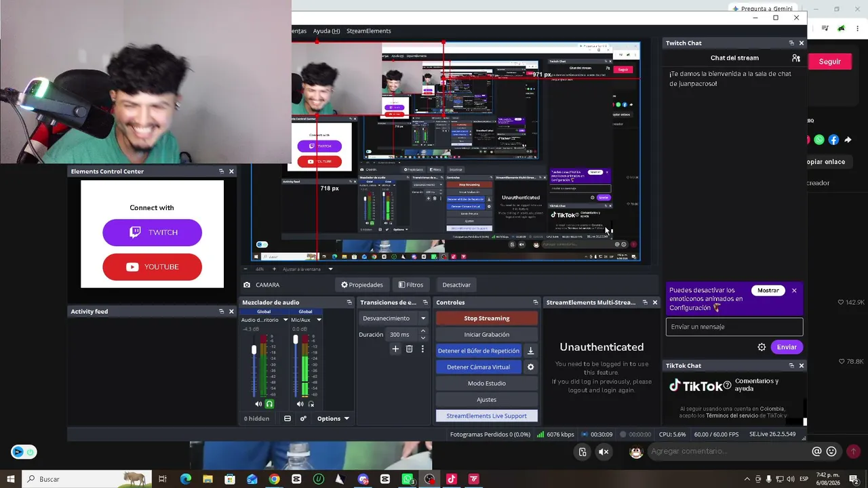
Task: Open the Ayuda (H) menu
Action: 326,30
